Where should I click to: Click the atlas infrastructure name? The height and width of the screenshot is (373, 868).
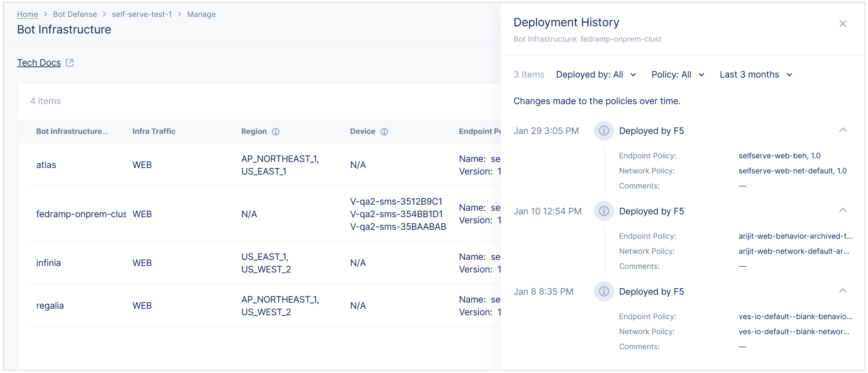click(46, 164)
